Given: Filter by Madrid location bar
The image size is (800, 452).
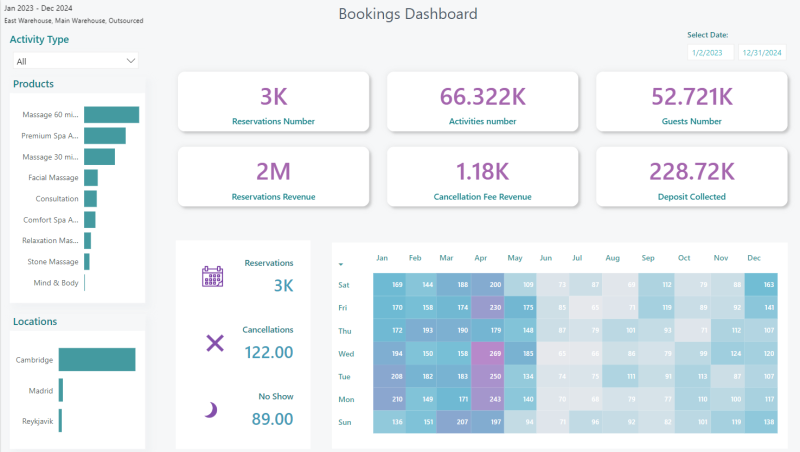Looking at the screenshot, I should (61, 390).
